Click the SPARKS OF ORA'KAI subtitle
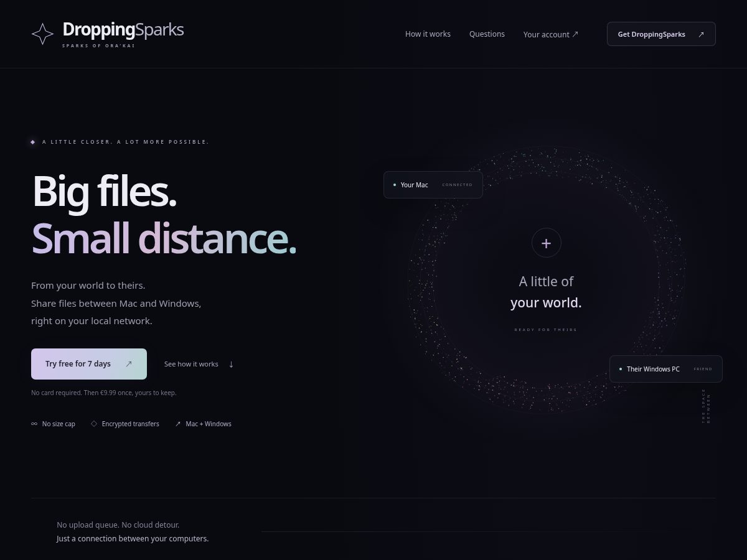Screen dimensions: 747x560 [98, 46]
